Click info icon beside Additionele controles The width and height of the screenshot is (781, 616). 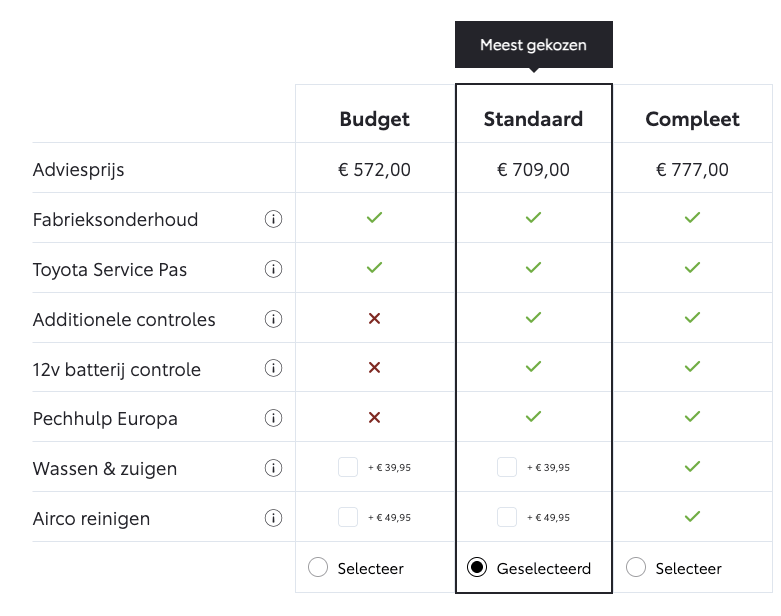click(273, 319)
